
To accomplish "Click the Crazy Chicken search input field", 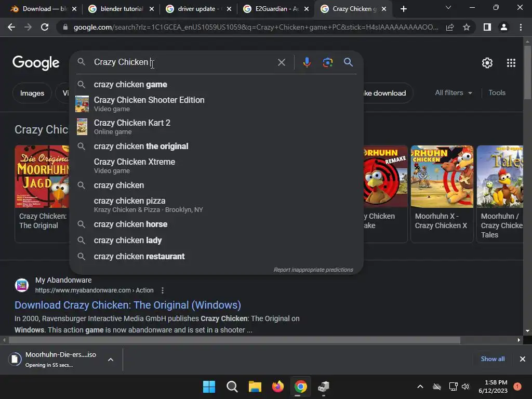I will pyautogui.click(x=183, y=62).
